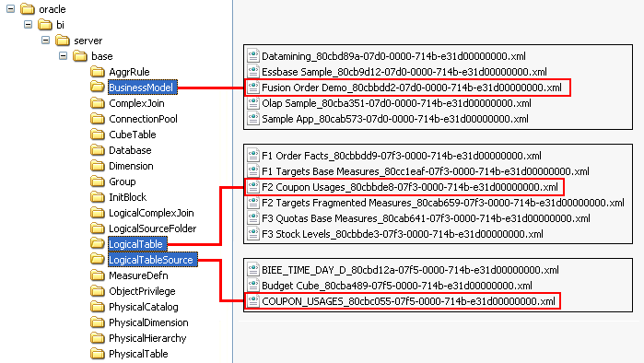Screen dimensions: 644x363
Task: Select the Database folder label
Action: click(x=130, y=150)
